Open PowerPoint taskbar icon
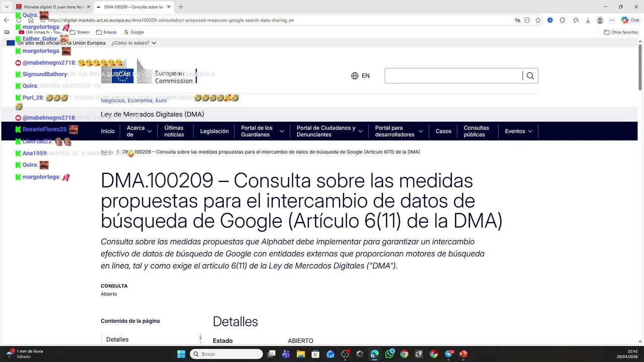 pos(463,354)
